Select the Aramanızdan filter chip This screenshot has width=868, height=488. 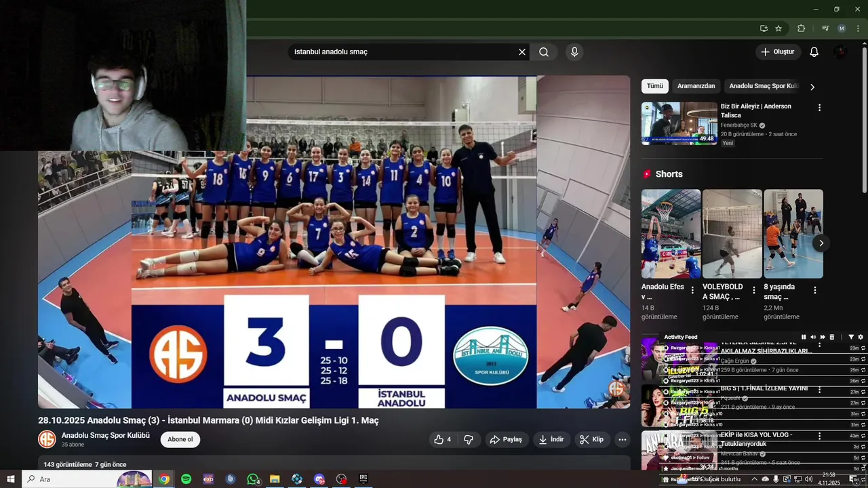[696, 86]
